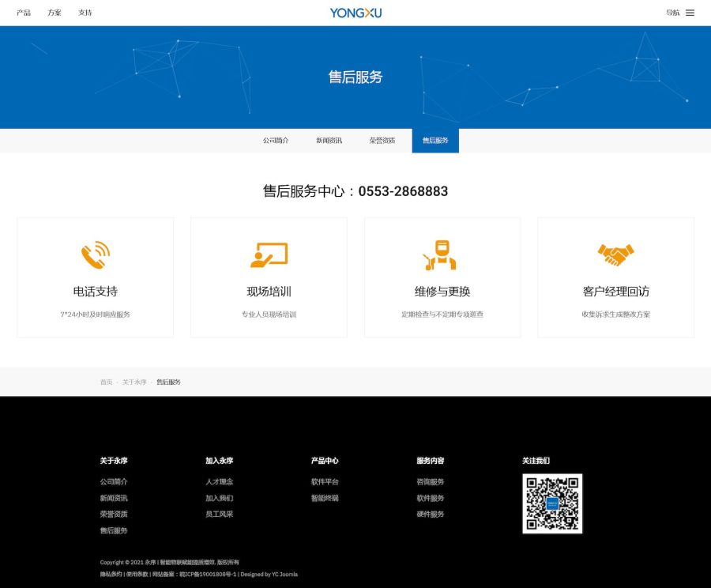Open the hamburger navigation menu icon
Image resolution: width=711 pixels, height=588 pixels.
(690, 13)
